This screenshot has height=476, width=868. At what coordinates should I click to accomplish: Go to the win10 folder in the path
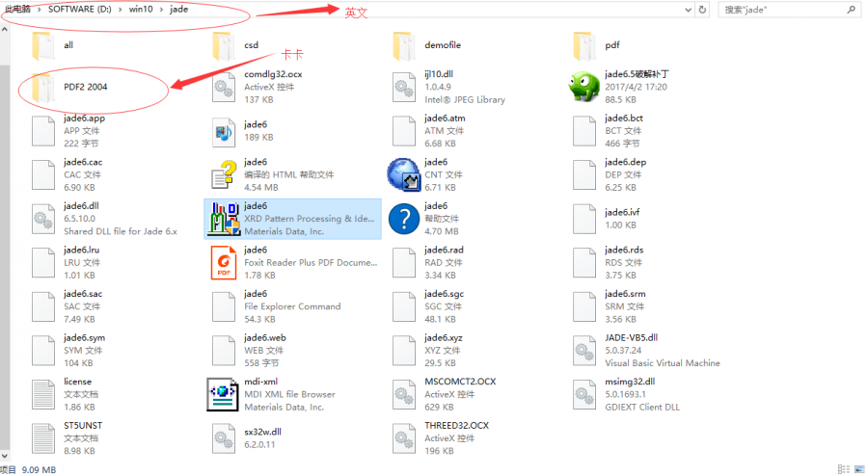pyautogui.click(x=141, y=10)
